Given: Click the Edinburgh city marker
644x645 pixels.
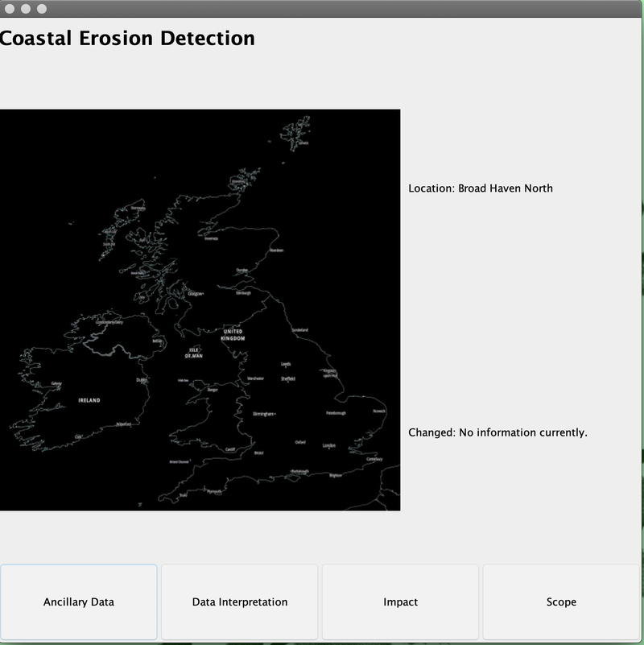Looking at the screenshot, I should click(x=243, y=294).
